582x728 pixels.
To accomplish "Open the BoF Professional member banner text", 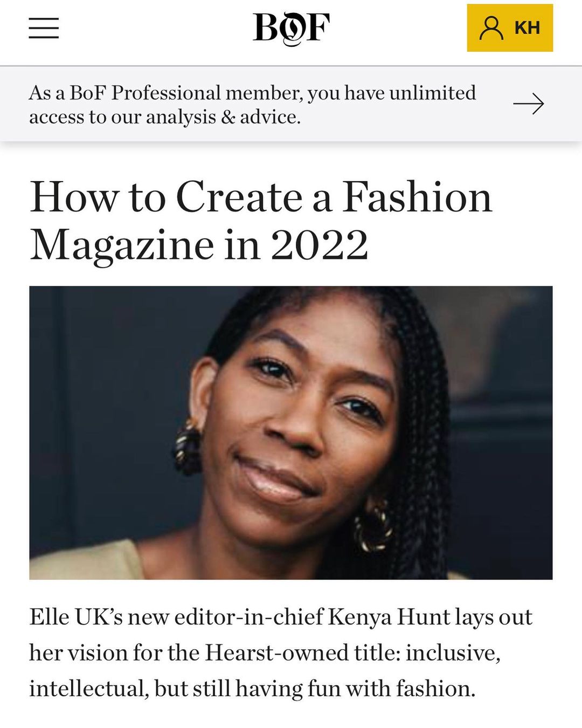I will click(x=252, y=104).
